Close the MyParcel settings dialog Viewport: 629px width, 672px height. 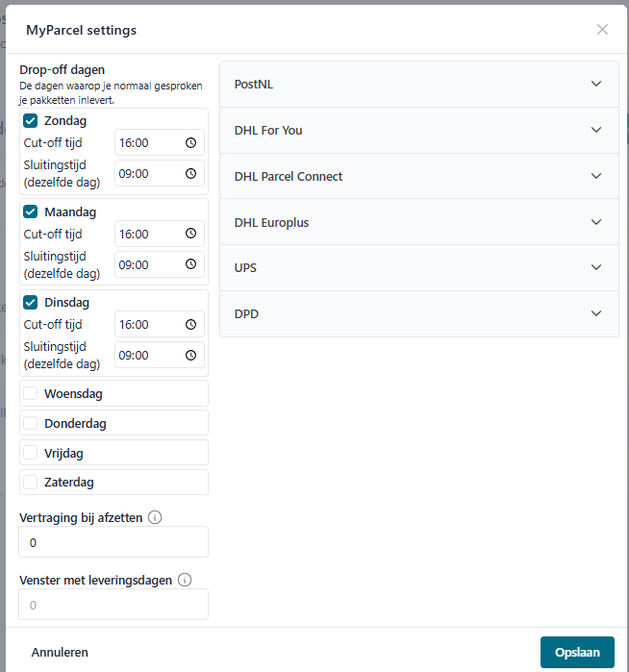pyautogui.click(x=602, y=30)
